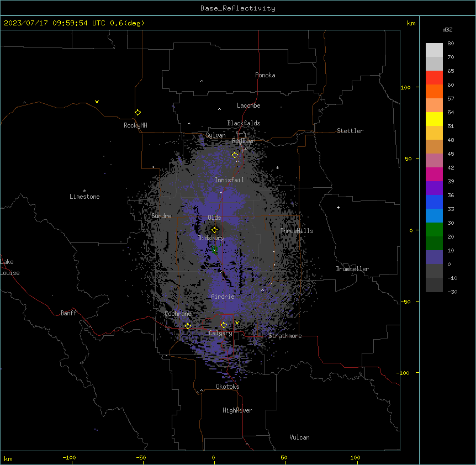Click the blue 36 dBZ legend swatch

coord(434,202)
